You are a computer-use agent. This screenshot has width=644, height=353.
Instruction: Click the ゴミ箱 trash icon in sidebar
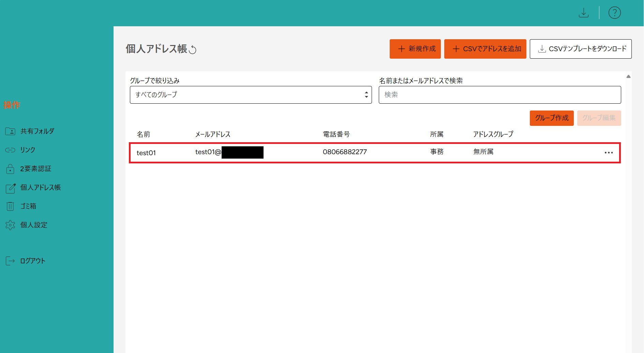(10, 206)
